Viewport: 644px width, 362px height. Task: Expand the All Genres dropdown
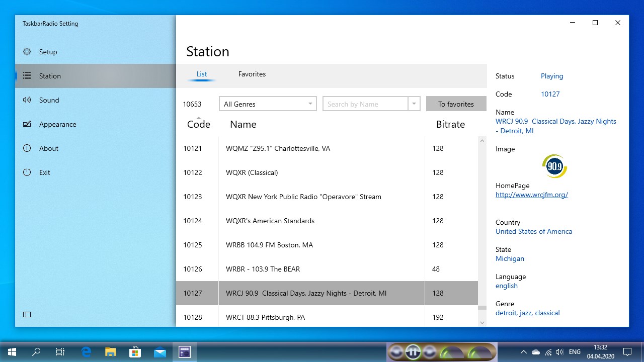(x=268, y=104)
